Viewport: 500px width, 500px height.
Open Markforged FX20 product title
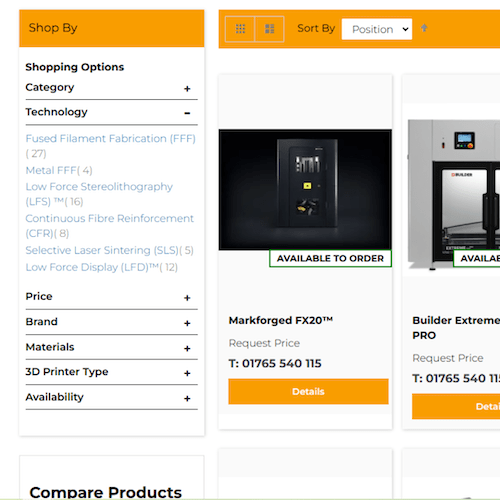(281, 320)
